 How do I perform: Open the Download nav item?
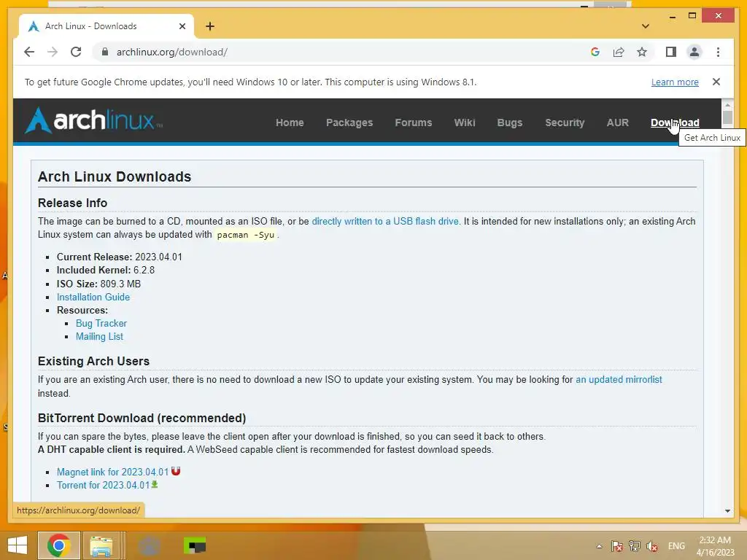coord(675,122)
